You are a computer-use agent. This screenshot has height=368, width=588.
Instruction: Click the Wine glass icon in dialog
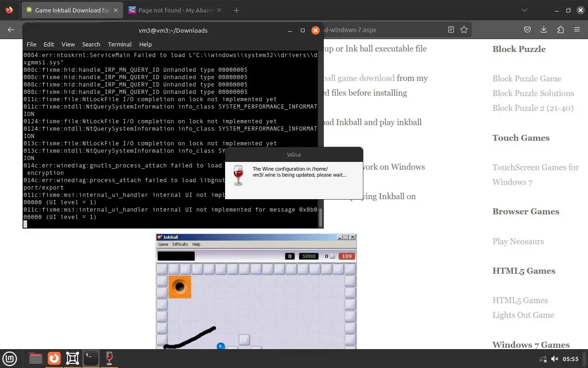point(238,175)
